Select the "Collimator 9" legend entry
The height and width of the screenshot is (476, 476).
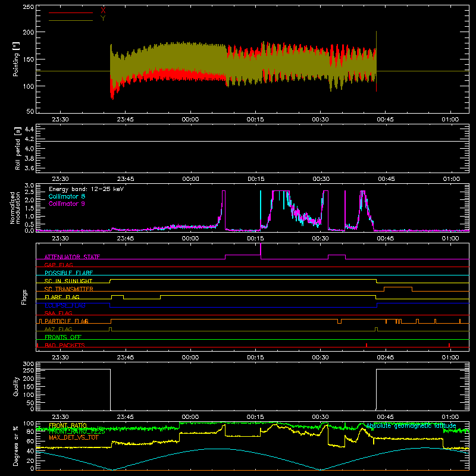[67, 203]
